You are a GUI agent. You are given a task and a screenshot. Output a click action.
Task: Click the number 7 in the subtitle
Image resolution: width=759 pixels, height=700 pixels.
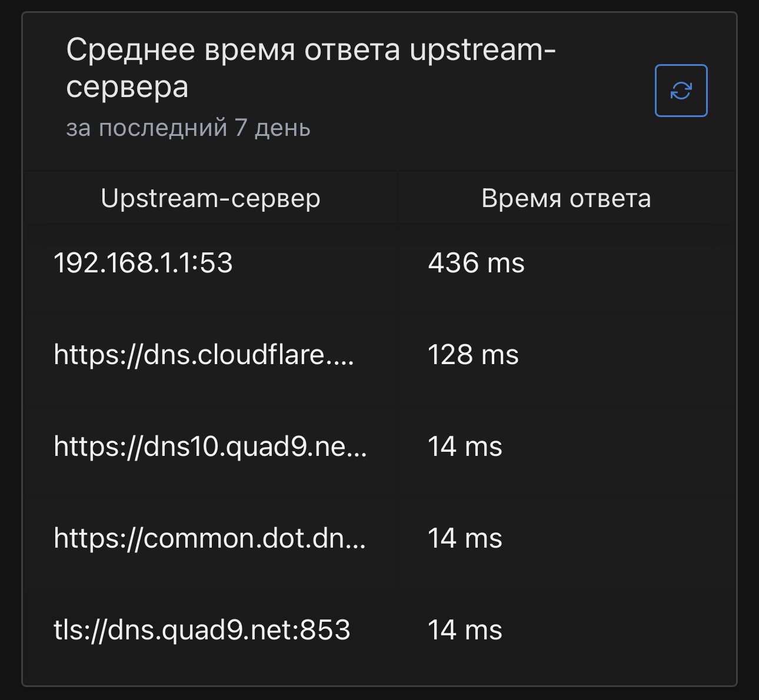[x=241, y=128]
